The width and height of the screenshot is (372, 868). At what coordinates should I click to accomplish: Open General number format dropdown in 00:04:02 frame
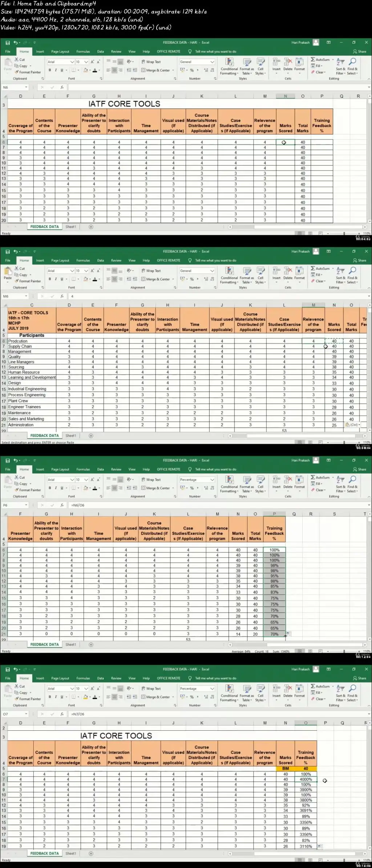coord(212,62)
